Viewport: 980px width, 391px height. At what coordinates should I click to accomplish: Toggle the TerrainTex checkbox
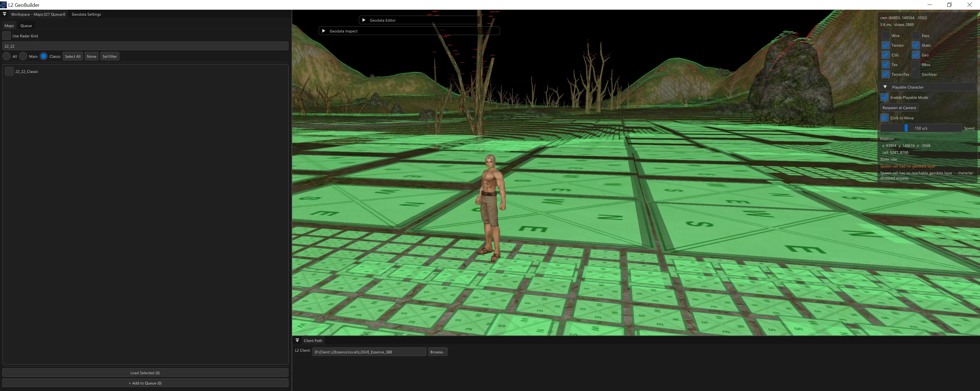885,75
